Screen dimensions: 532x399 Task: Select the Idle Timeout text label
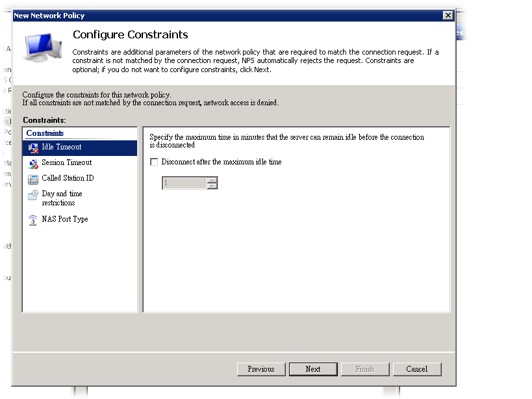click(62, 148)
